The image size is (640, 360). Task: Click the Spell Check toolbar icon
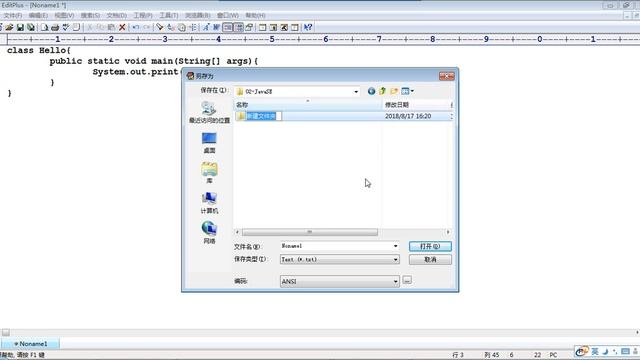pyautogui.click(x=65, y=27)
